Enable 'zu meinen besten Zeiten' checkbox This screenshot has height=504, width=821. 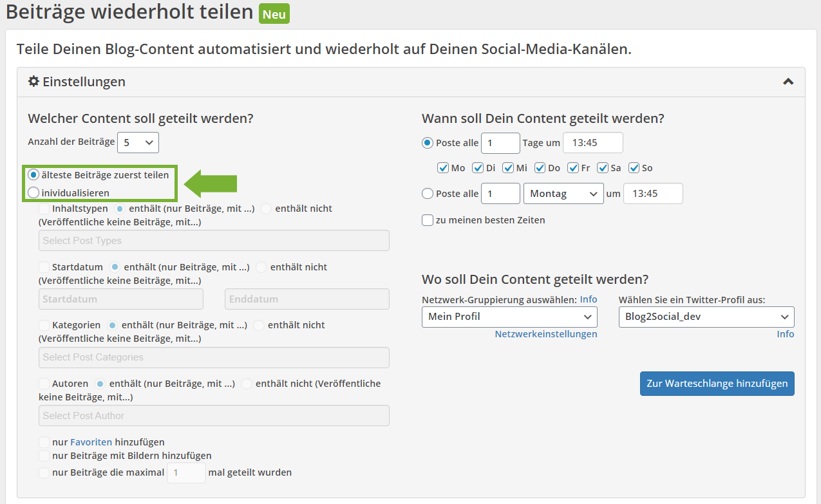[428, 220]
